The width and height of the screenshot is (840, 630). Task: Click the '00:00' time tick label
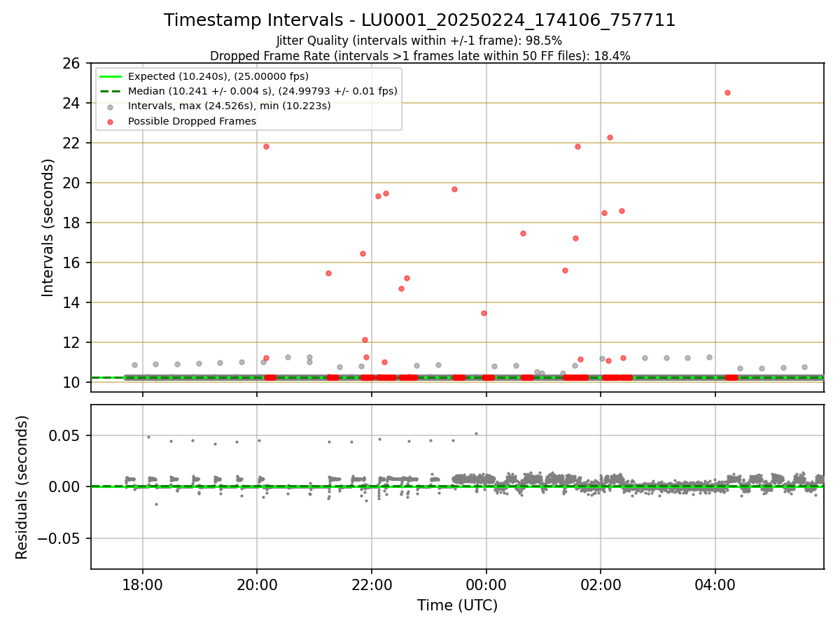click(486, 584)
